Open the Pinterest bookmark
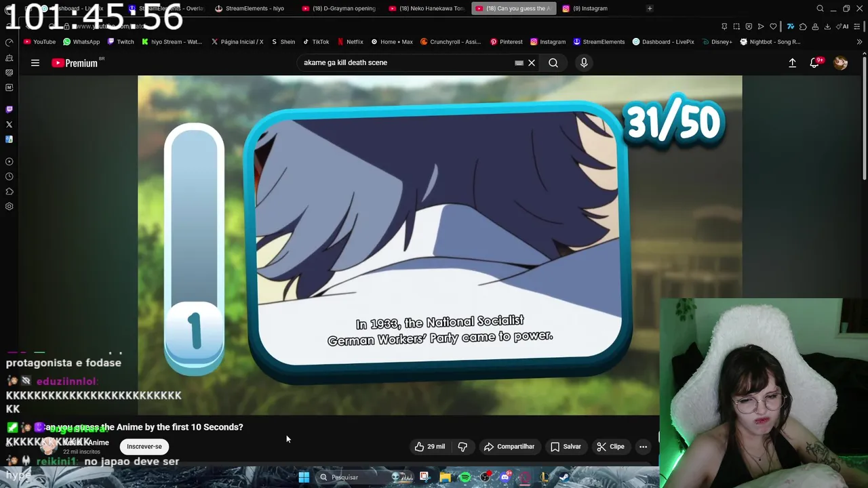Screen dimensions: 868x488 pyautogui.click(x=507, y=42)
